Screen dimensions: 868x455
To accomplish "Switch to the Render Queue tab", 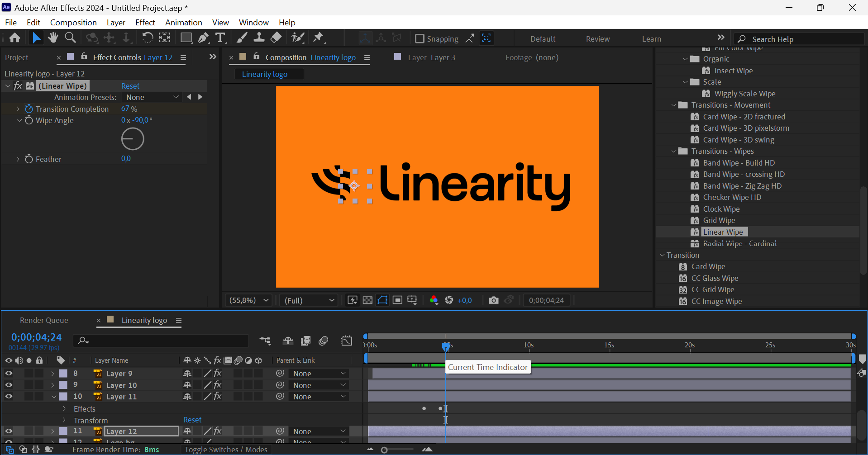I will point(44,320).
